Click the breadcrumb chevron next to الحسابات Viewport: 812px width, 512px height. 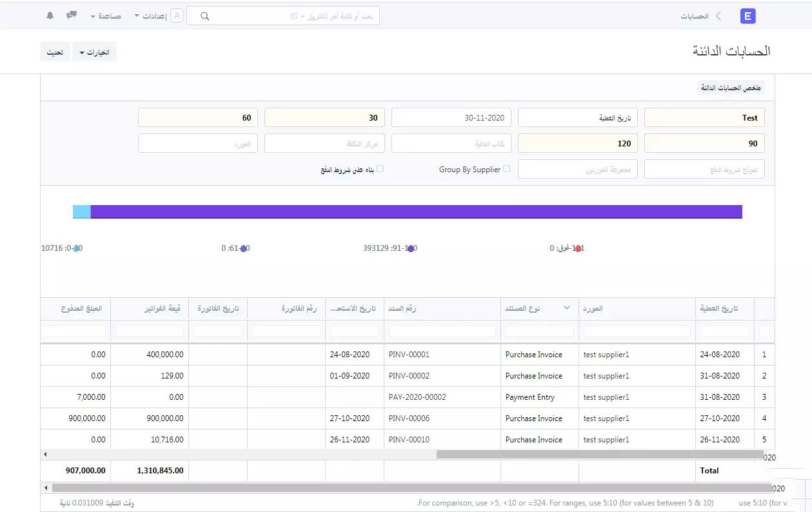pyautogui.click(x=718, y=16)
